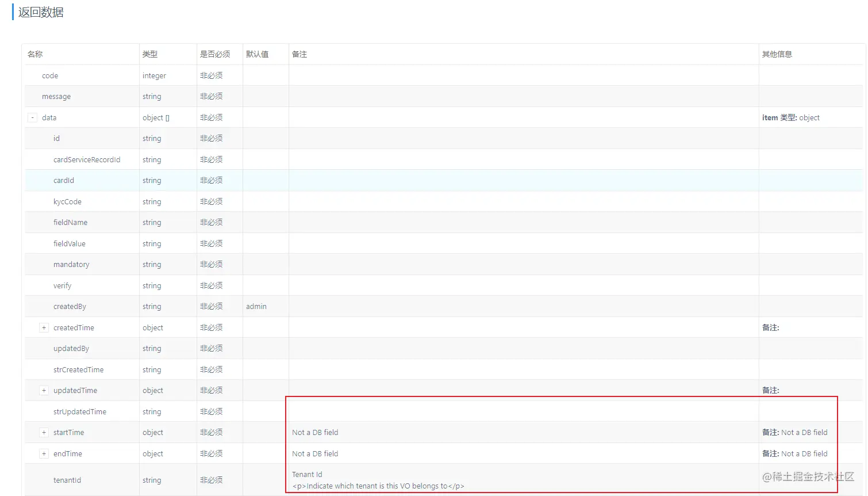Viewport: 868px width, 496px height.
Task: Expand the updatedTime row
Action: [44, 390]
